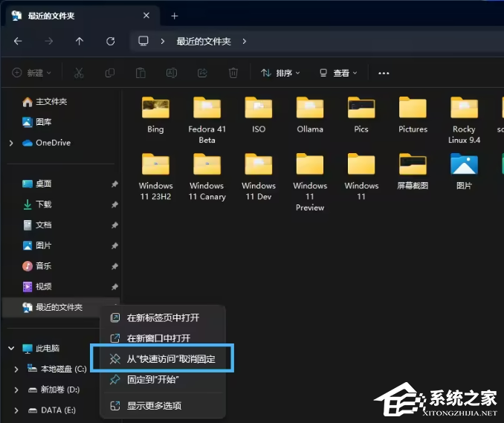Viewport: 504px width, 423px height.
Task: Click the pin icon next to 桌面
Action: (114, 184)
